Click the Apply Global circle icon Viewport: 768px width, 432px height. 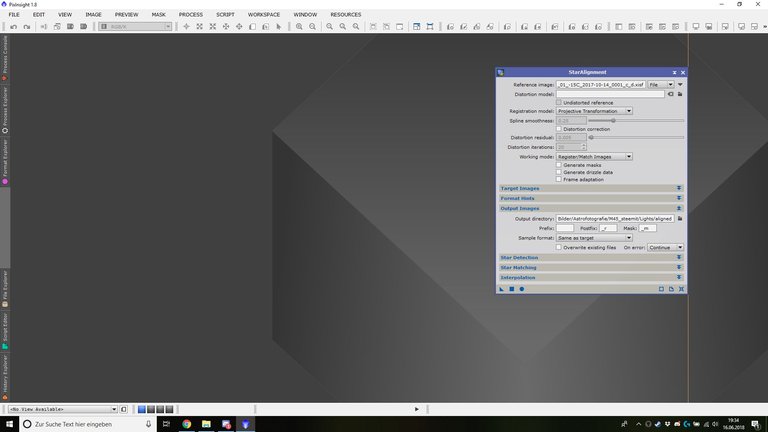pyautogui.click(x=521, y=289)
